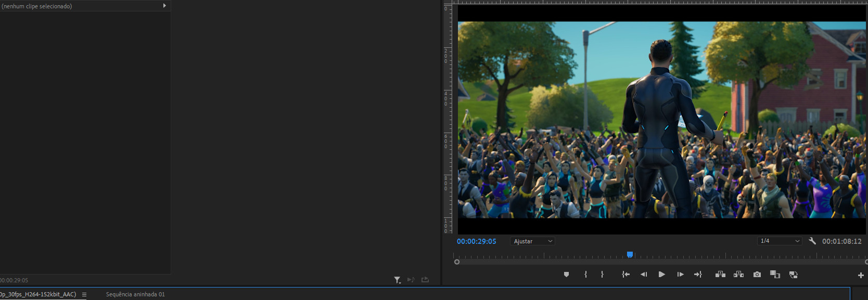Jump to the Out point
This screenshot has width=868, height=300.
[698, 275]
